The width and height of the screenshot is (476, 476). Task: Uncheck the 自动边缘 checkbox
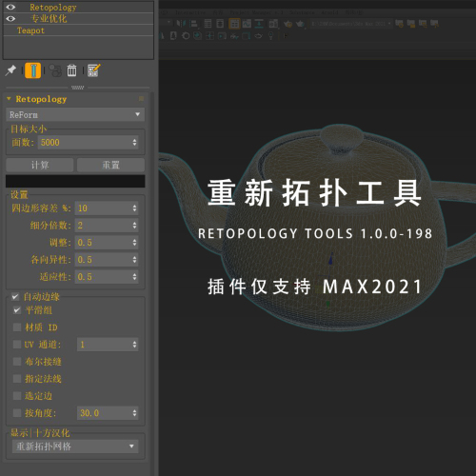coord(15,297)
